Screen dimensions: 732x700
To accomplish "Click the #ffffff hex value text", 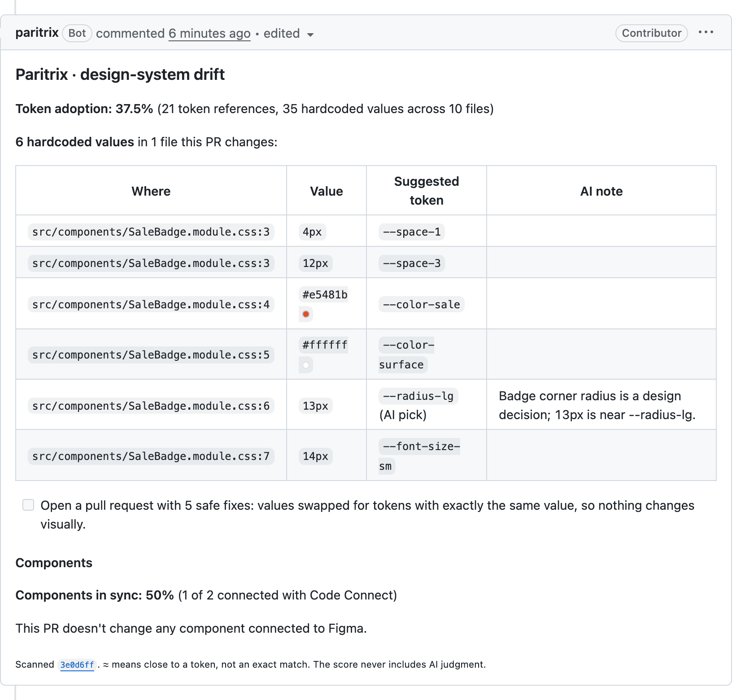I will pyautogui.click(x=325, y=345).
